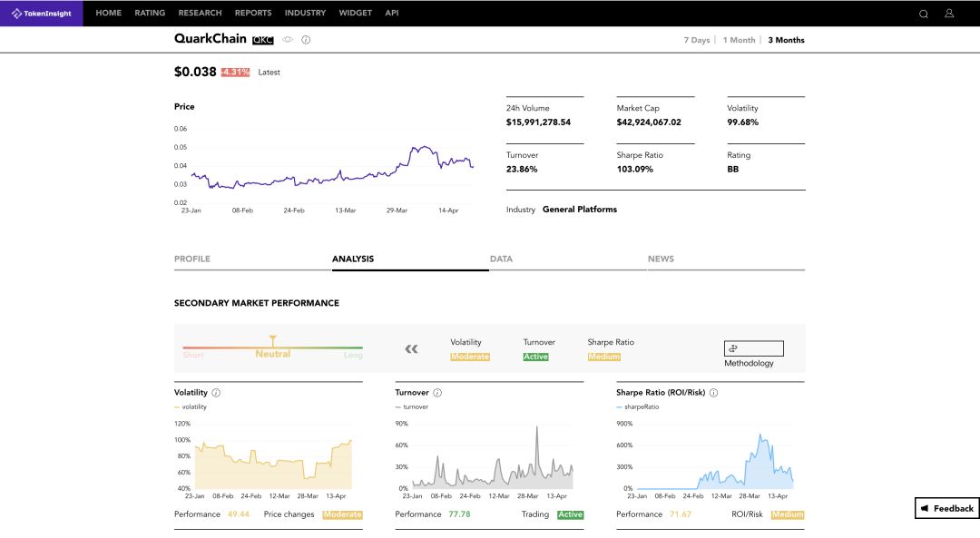Click the 103.09% Sharpe Ratio value
980x538 pixels.
tap(634, 170)
